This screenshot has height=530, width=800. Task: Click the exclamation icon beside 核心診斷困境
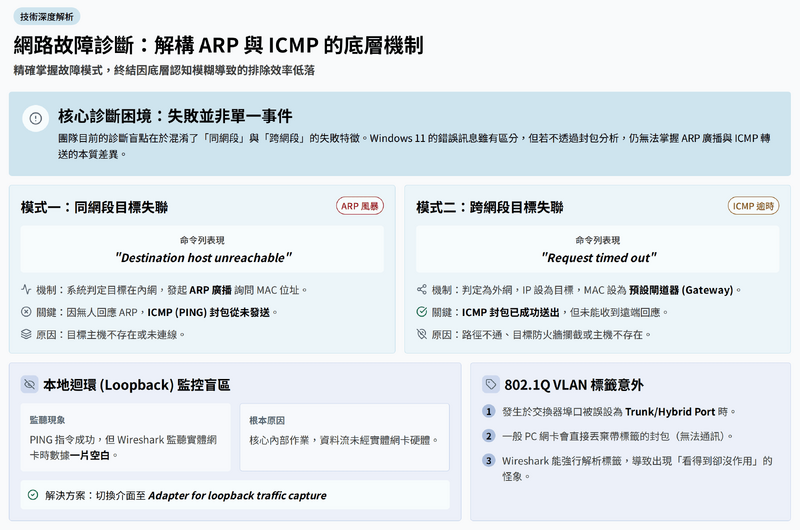[x=35, y=118]
